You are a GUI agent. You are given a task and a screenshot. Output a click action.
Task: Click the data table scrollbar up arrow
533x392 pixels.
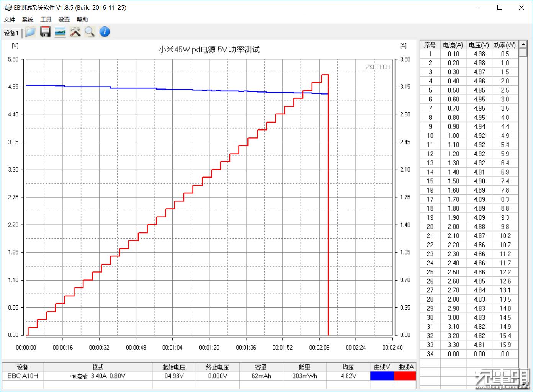[523, 44]
